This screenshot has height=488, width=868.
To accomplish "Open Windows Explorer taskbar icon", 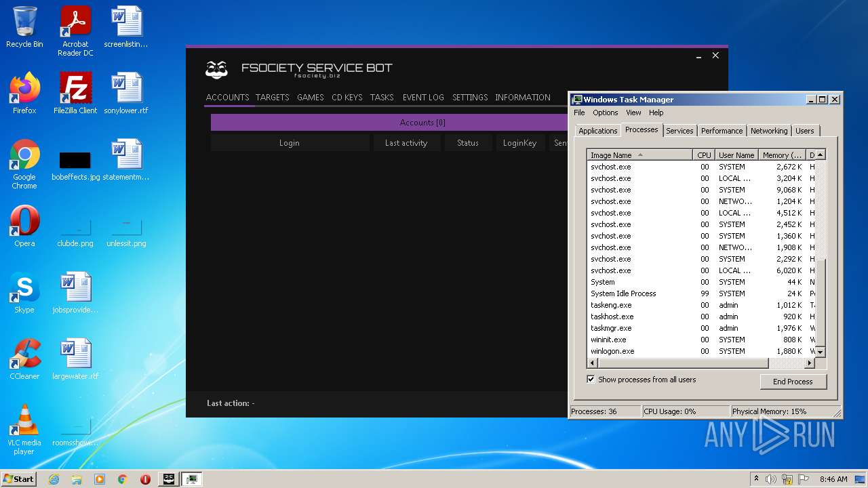I will (77, 479).
